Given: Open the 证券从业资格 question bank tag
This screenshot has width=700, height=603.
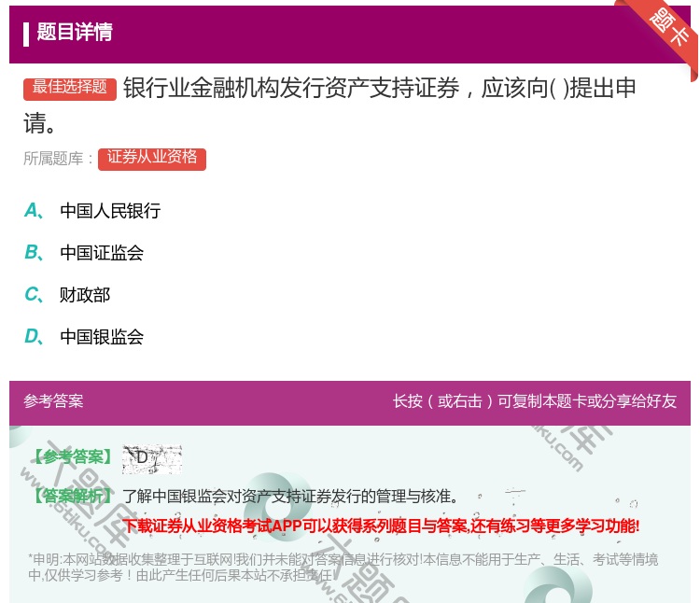Looking at the screenshot, I should (152, 159).
